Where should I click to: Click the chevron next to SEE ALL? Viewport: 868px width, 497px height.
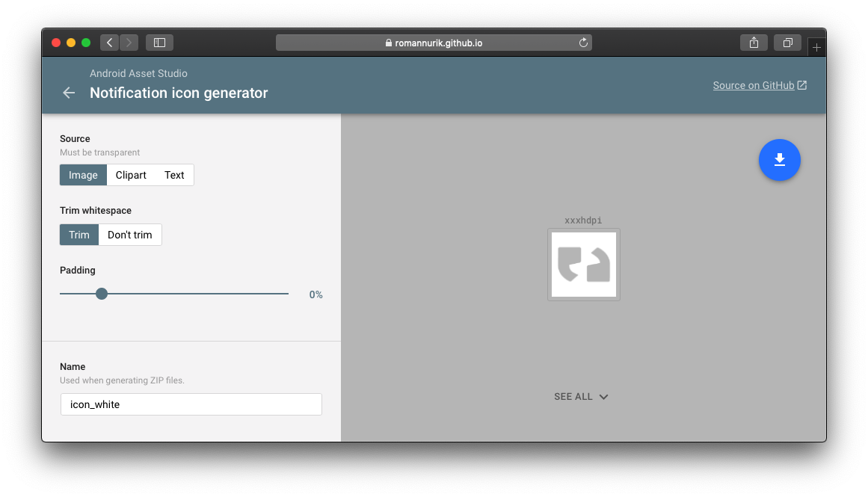pos(603,397)
